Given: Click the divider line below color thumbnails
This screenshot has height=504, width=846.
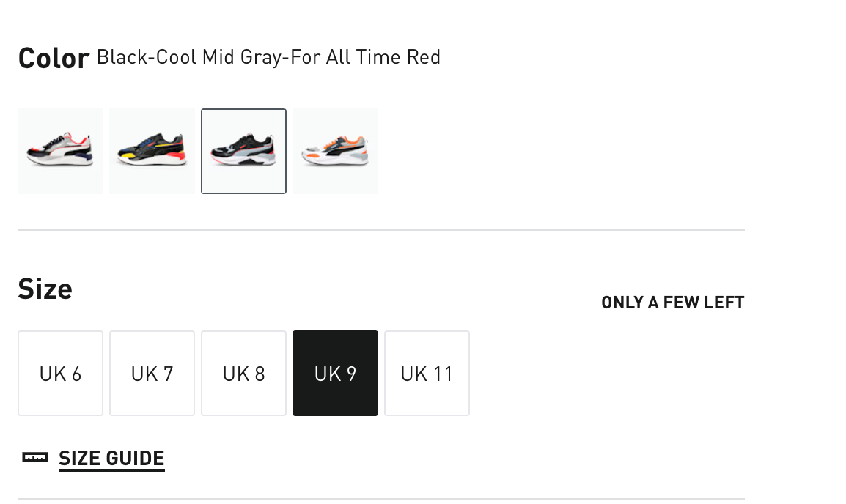Looking at the screenshot, I should click(x=381, y=230).
